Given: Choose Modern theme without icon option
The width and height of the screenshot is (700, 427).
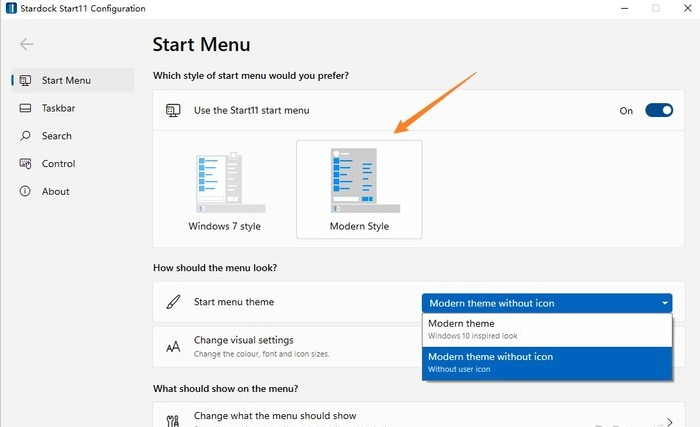Looking at the screenshot, I should [547, 363].
